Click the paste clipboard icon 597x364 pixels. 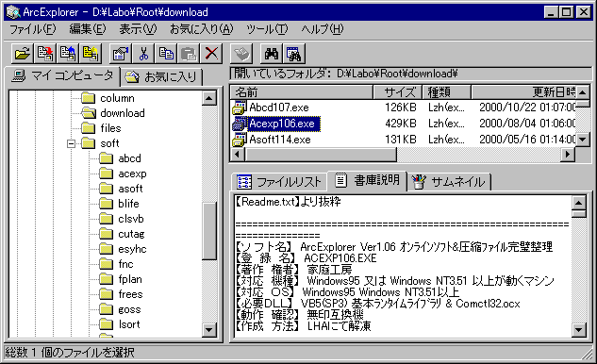(x=189, y=54)
